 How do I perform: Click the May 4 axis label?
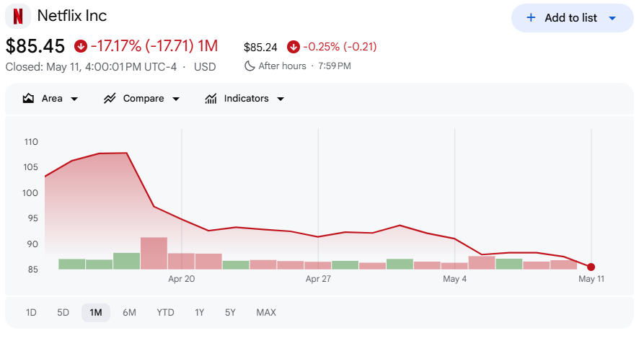454,279
